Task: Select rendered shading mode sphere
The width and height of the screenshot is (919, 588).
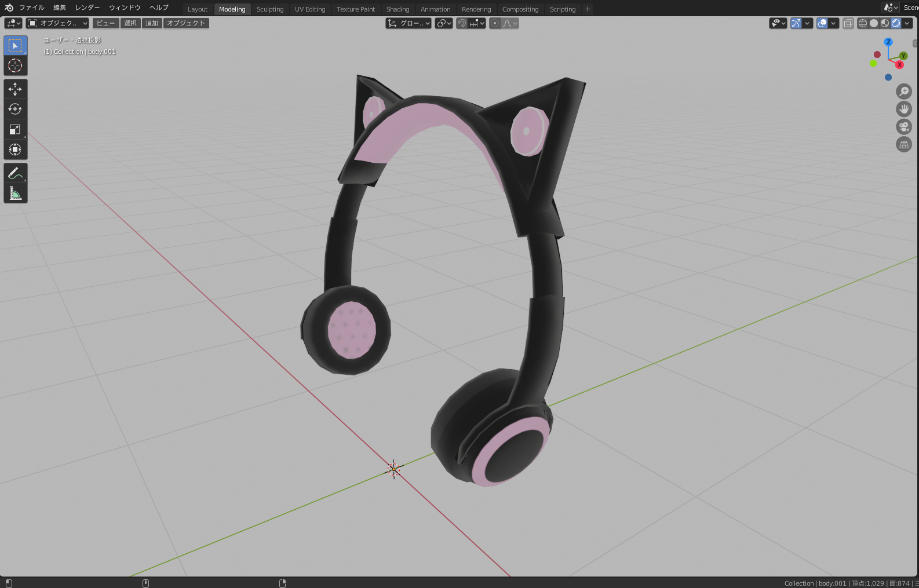Action: [896, 23]
